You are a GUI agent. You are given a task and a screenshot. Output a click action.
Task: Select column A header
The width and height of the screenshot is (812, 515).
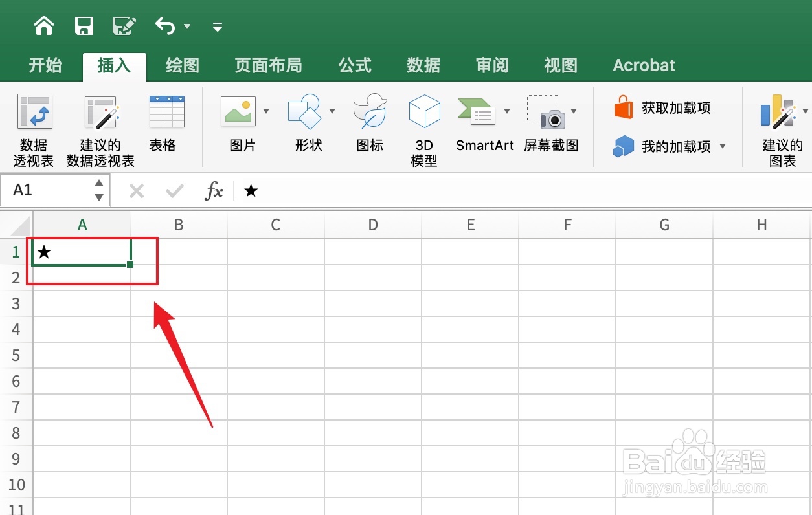[82, 225]
